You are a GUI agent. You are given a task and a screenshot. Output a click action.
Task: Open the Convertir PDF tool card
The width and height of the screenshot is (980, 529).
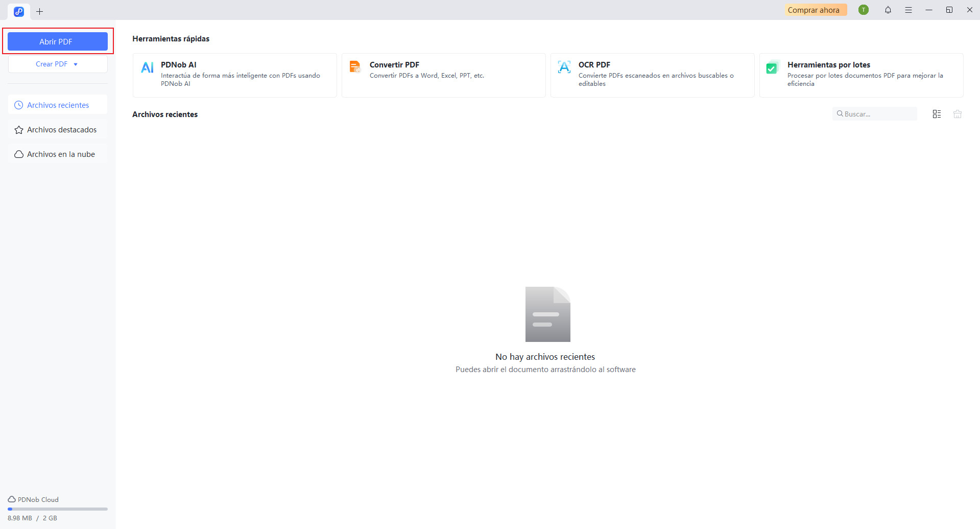pos(443,75)
